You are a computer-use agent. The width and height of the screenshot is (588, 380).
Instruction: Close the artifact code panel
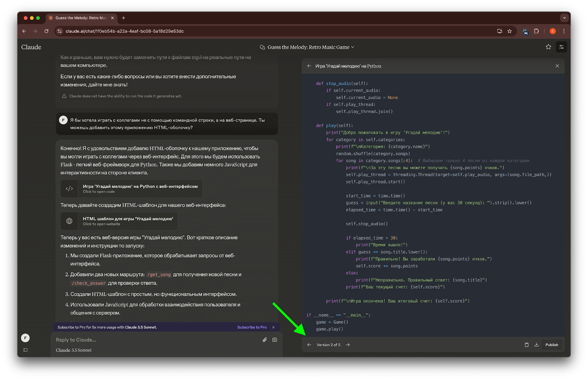pos(557,66)
